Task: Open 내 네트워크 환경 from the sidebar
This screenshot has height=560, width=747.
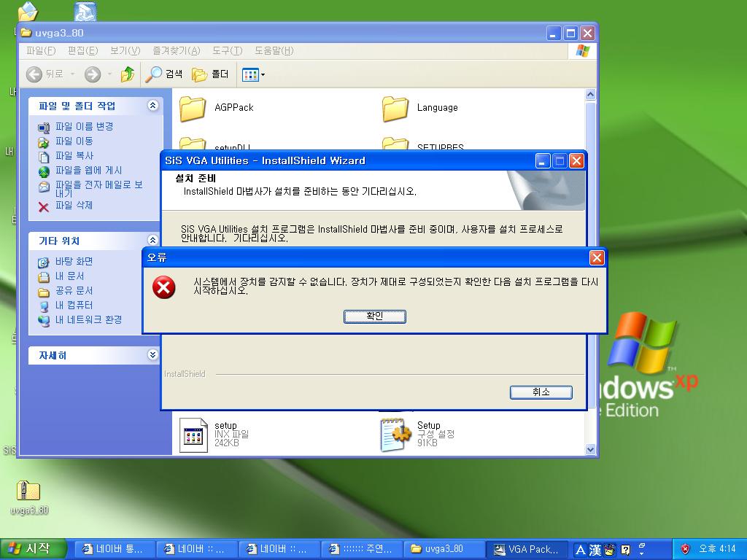Action: [88, 320]
